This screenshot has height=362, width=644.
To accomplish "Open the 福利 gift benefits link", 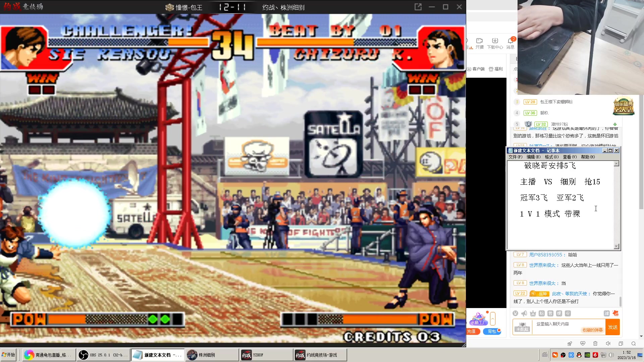I will [496, 69].
